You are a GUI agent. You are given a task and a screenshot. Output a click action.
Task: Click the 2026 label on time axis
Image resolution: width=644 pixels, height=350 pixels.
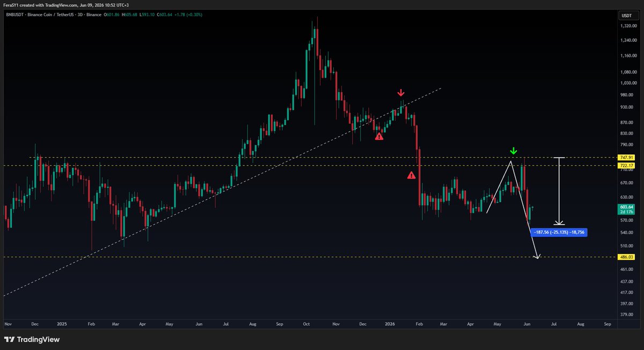[x=390, y=324]
